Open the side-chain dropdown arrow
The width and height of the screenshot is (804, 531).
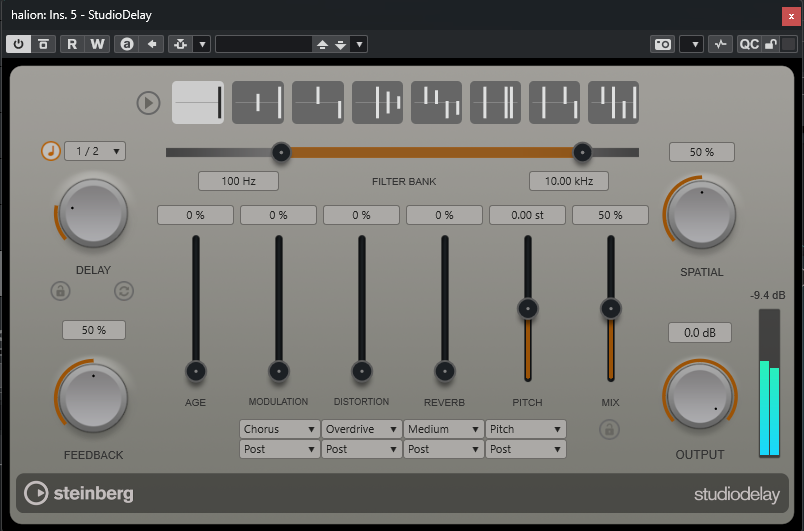(x=203, y=44)
